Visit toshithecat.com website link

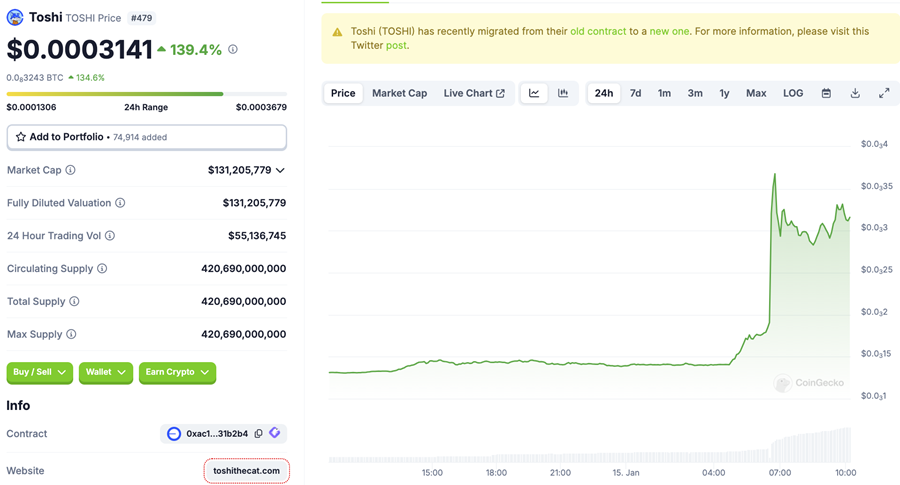pyautogui.click(x=246, y=471)
